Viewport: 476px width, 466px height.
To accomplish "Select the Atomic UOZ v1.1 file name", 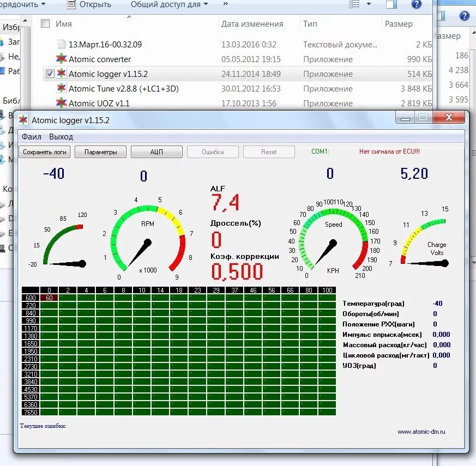I will point(99,103).
